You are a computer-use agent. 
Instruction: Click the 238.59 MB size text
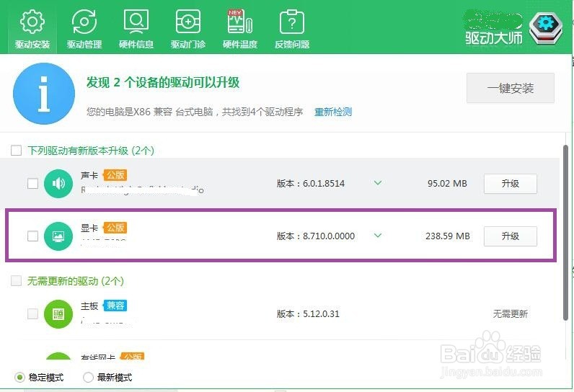(447, 236)
